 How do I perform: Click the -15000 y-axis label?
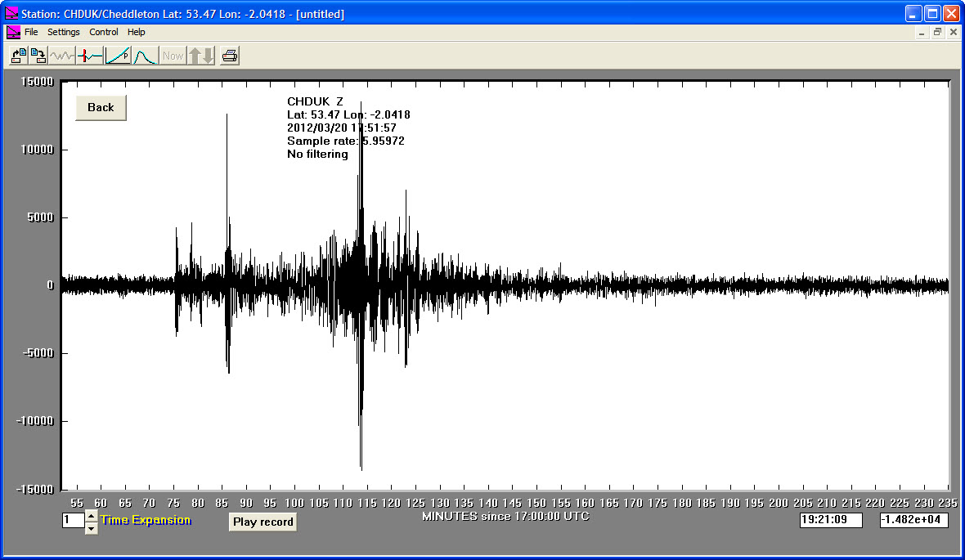[34, 489]
